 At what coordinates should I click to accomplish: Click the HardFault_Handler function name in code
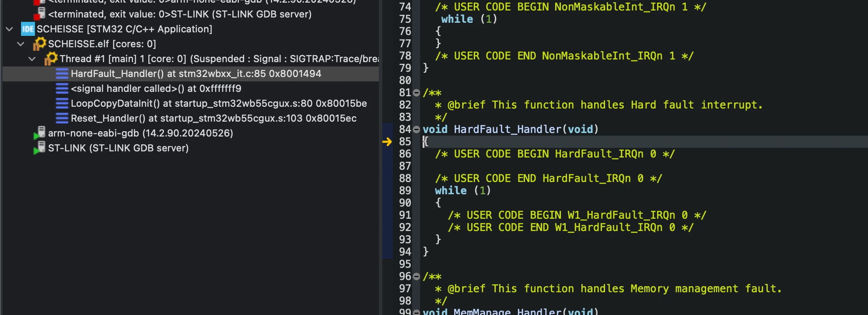pos(507,129)
